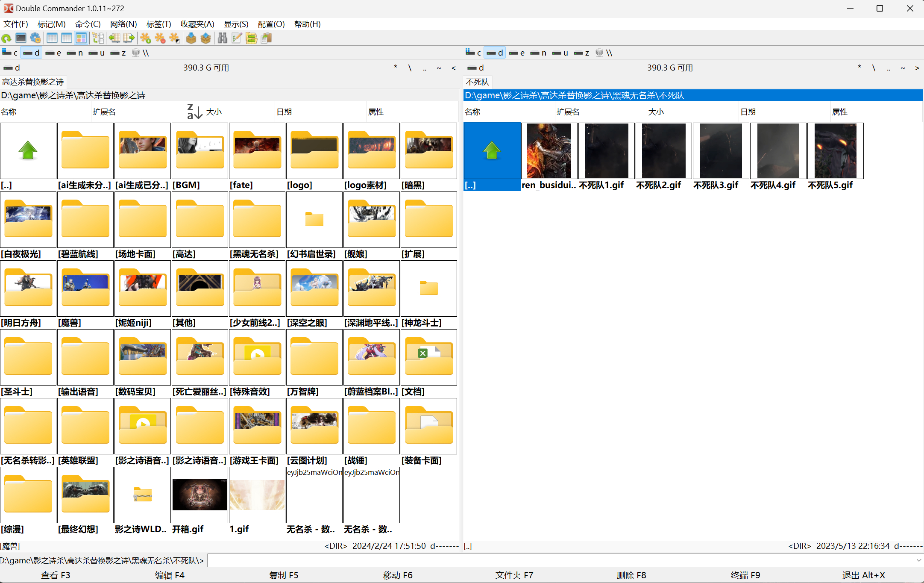Sort left panel by 大小 column header

[229, 112]
